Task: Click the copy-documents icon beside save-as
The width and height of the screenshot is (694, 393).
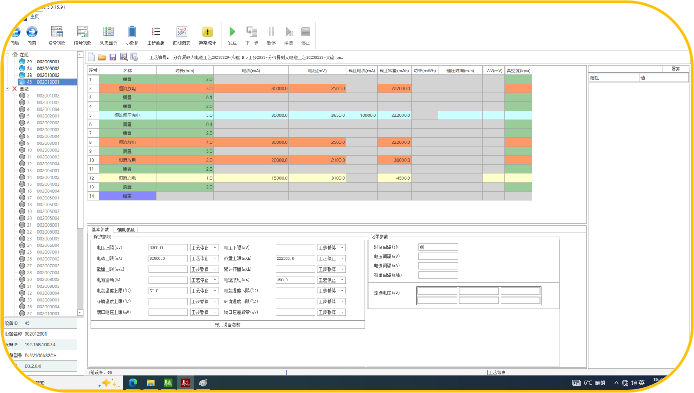Action: pos(134,57)
